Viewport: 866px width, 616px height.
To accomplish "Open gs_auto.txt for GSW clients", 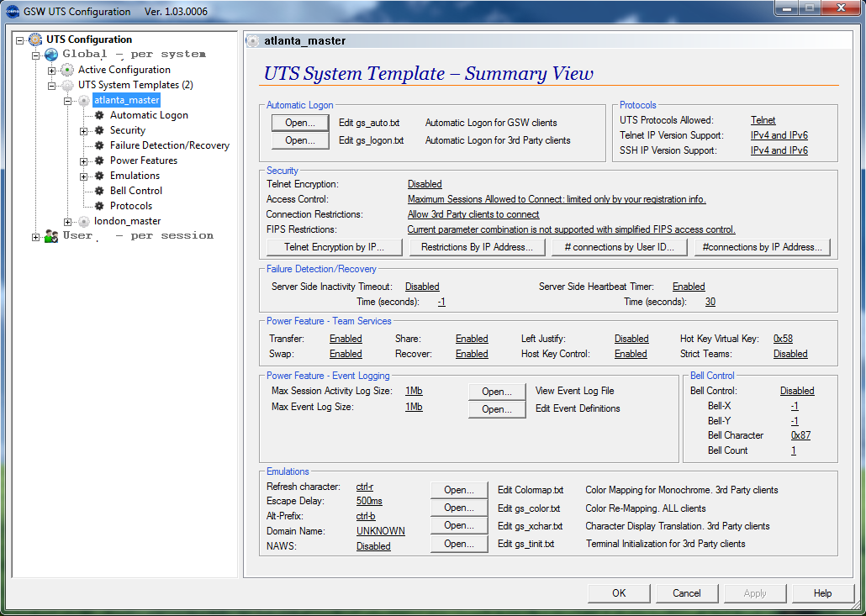I will point(300,123).
